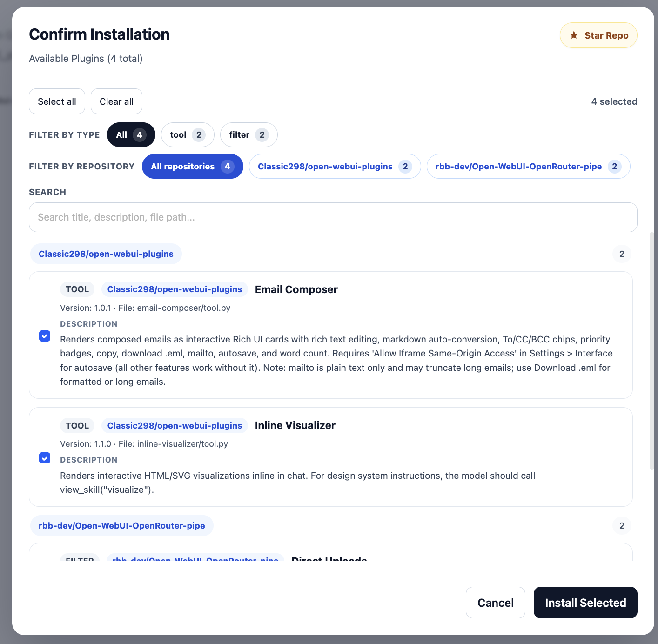
Task: Toggle selection of Email Composer
Action: tap(44, 335)
